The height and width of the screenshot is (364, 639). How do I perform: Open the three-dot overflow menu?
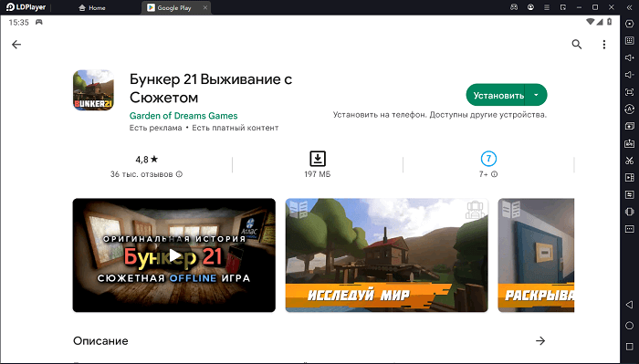coord(604,45)
